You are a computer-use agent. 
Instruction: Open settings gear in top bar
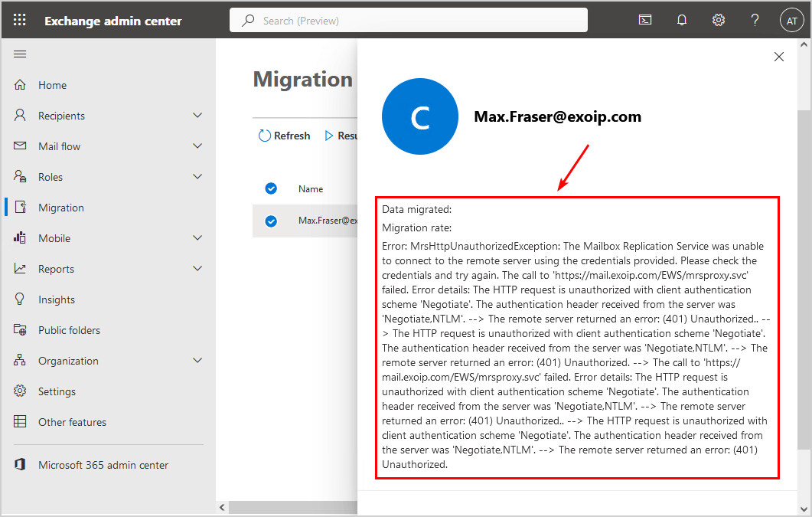point(719,20)
